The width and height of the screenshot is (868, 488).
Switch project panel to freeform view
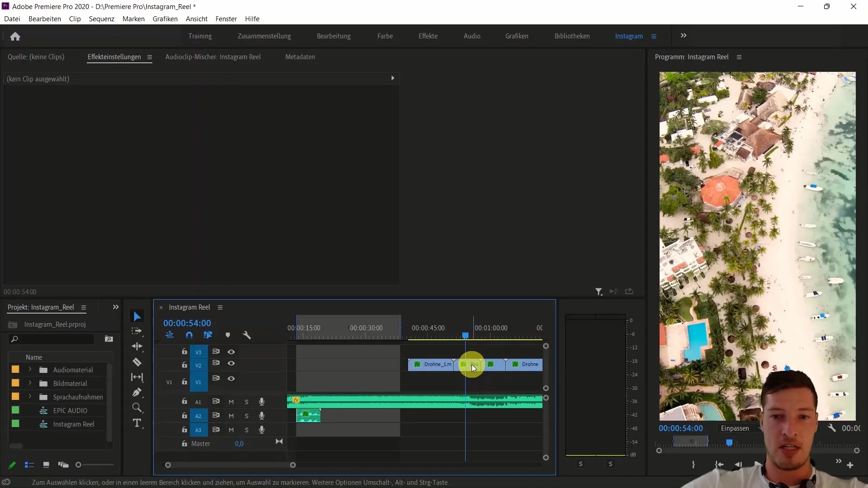(x=63, y=465)
